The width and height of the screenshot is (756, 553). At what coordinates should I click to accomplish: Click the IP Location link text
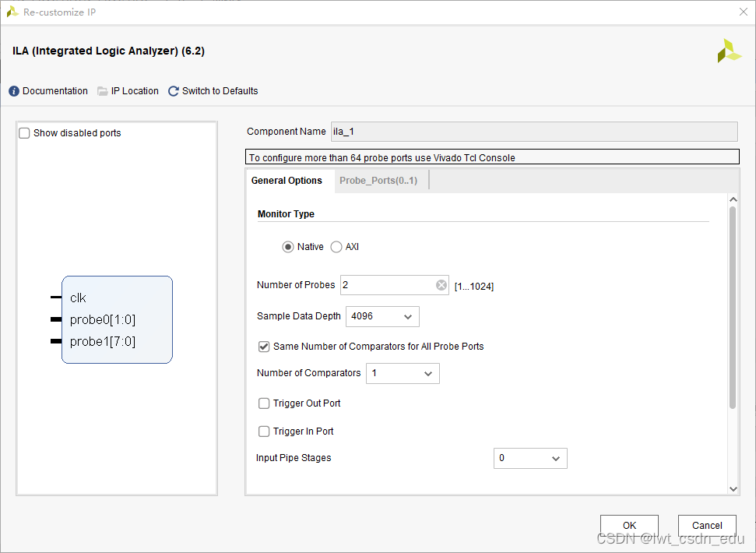tap(135, 91)
